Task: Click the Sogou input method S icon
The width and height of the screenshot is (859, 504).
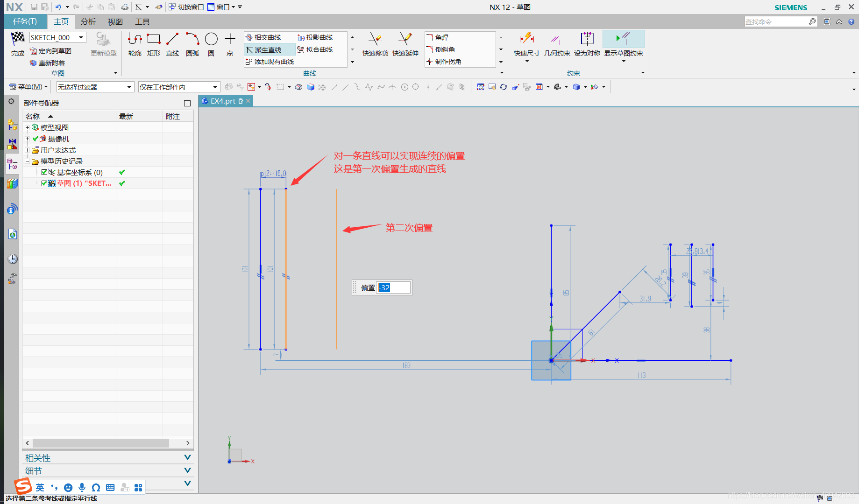Action: coord(23,486)
